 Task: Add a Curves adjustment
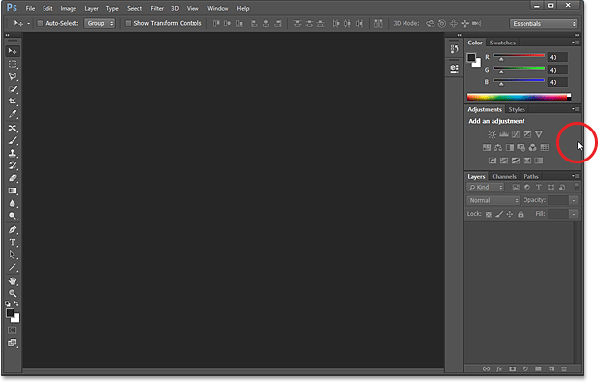(x=515, y=134)
